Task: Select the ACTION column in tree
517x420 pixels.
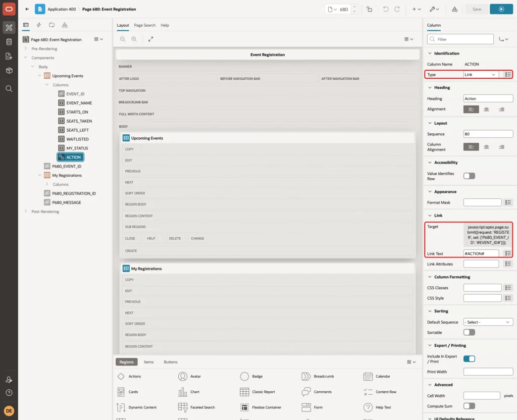Action: click(x=71, y=157)
